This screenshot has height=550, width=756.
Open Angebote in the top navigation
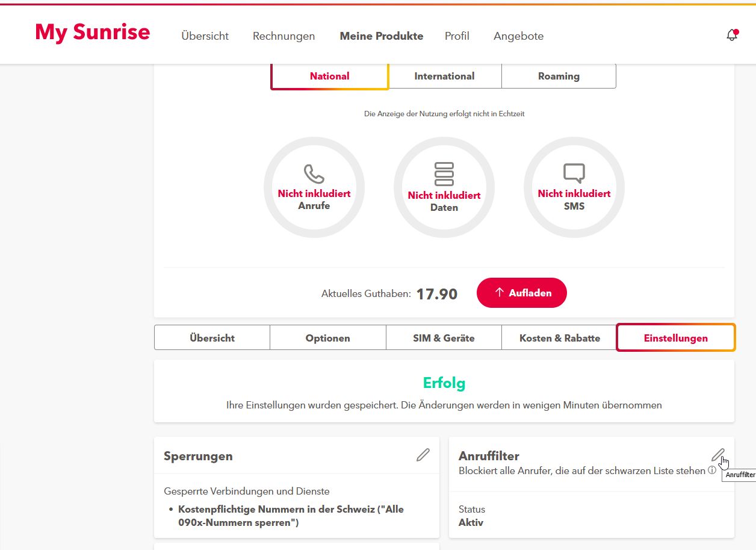pos(518,36)
